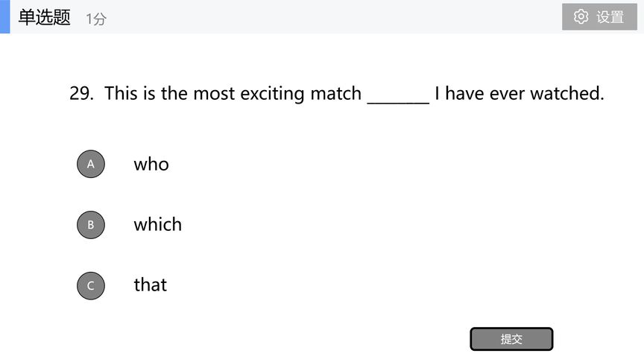Click the words "This is" in the question
Screen dimensions: 644x362
click(x=130, y=94)
